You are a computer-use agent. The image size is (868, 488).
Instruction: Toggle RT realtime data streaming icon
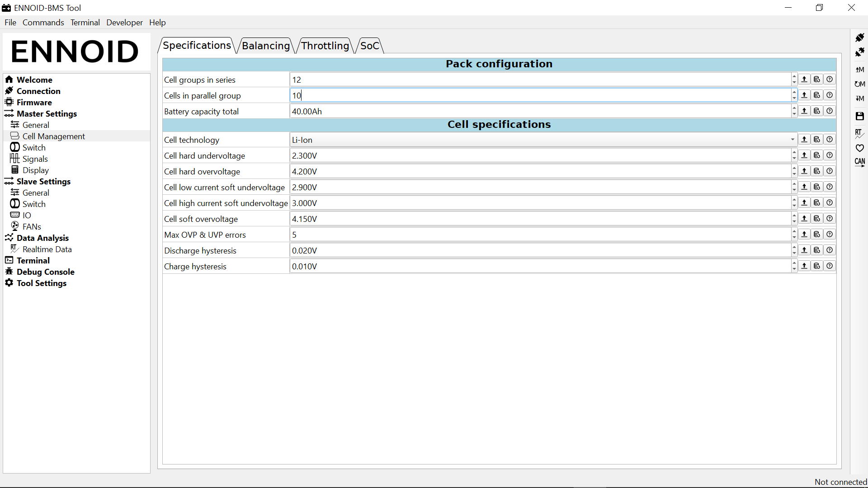click(x=859, y=133)
